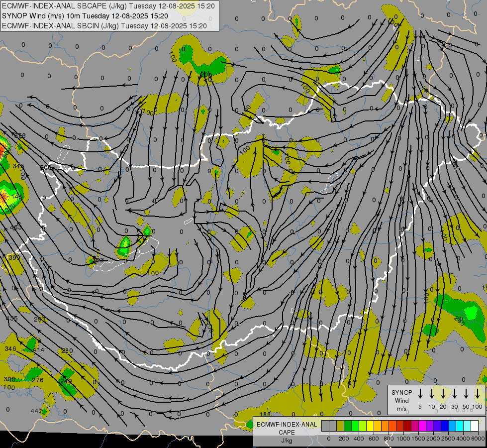The image size is (487, 448).
Task: Click the 30 m/s wind arrow in legend
Action: 454,394
